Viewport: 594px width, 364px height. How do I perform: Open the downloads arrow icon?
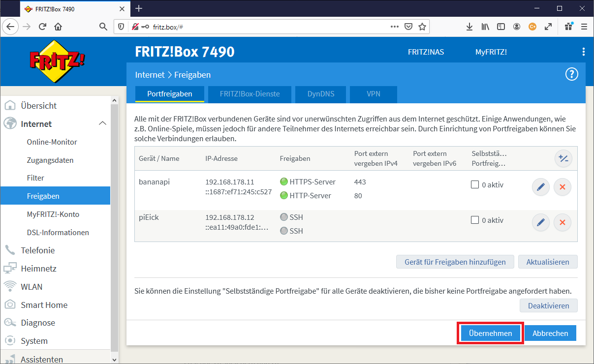469,27
